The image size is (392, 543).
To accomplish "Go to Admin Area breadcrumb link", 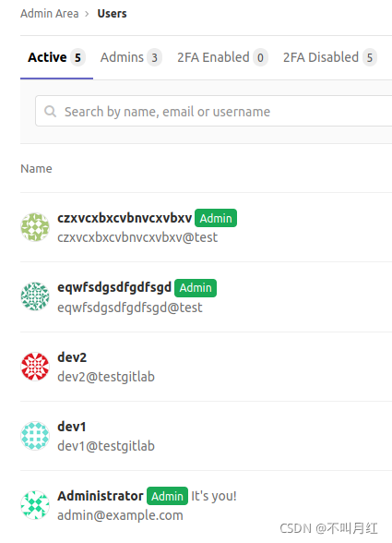I will [50, 14].
